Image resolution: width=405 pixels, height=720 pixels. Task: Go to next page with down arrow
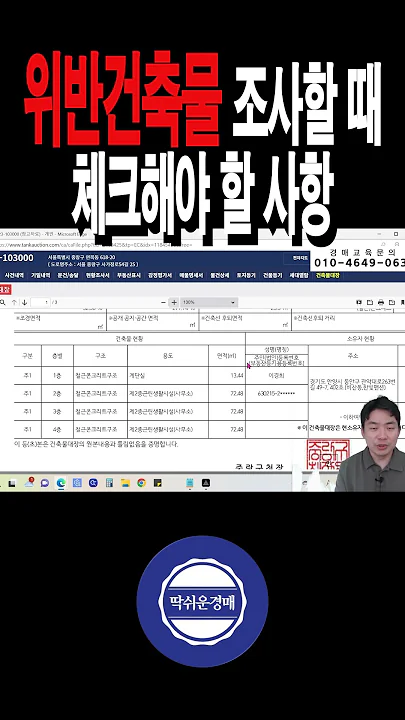tap(25, 302)
